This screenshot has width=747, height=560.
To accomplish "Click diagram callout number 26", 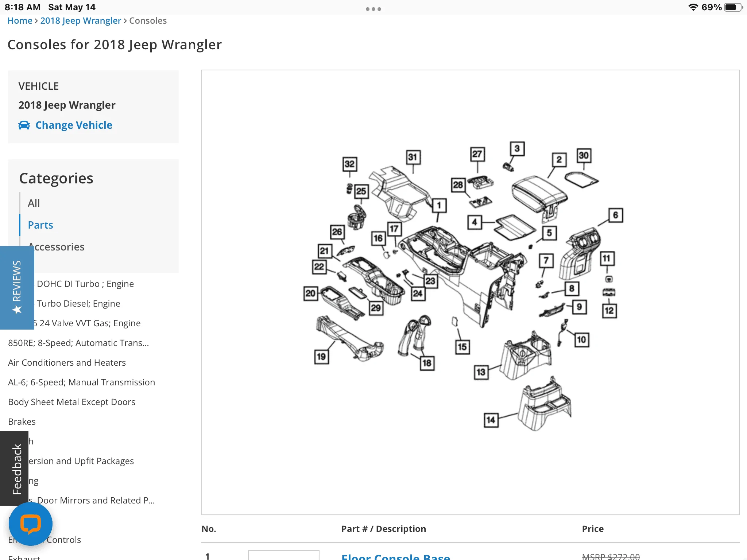I will click(337, 232).
